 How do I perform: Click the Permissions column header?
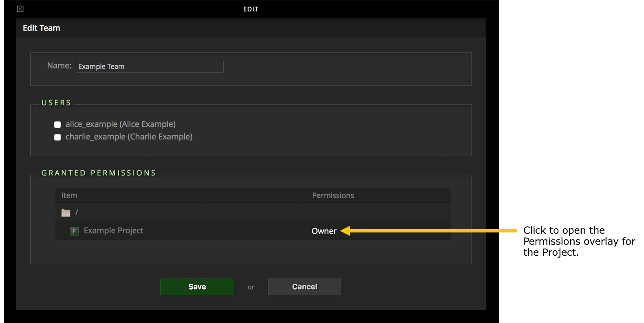333,196
